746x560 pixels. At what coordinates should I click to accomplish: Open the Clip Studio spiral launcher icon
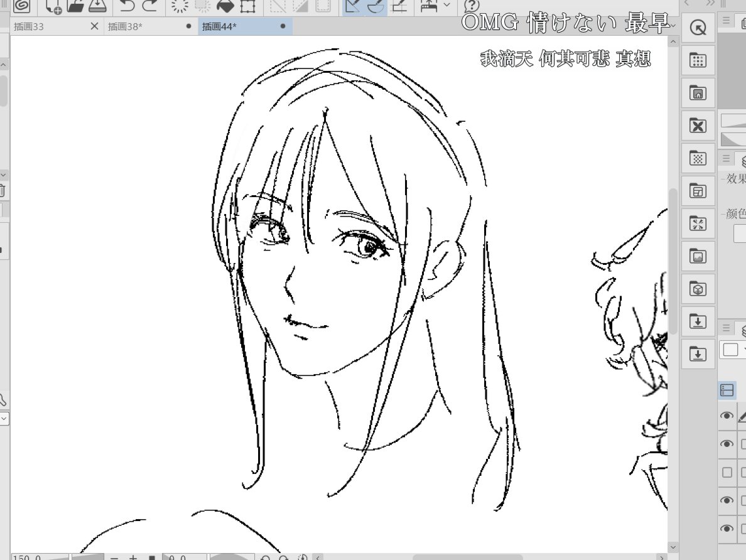[21, 6]
